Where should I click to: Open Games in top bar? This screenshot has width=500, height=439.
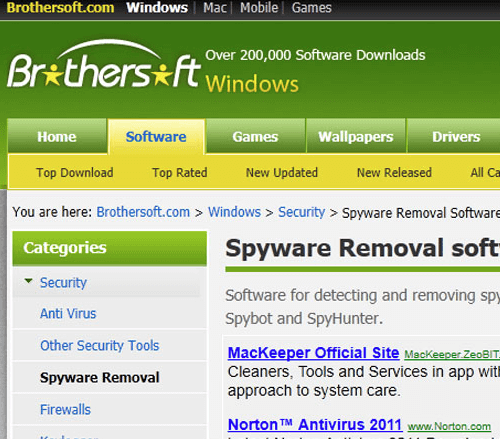click(311, 7)
